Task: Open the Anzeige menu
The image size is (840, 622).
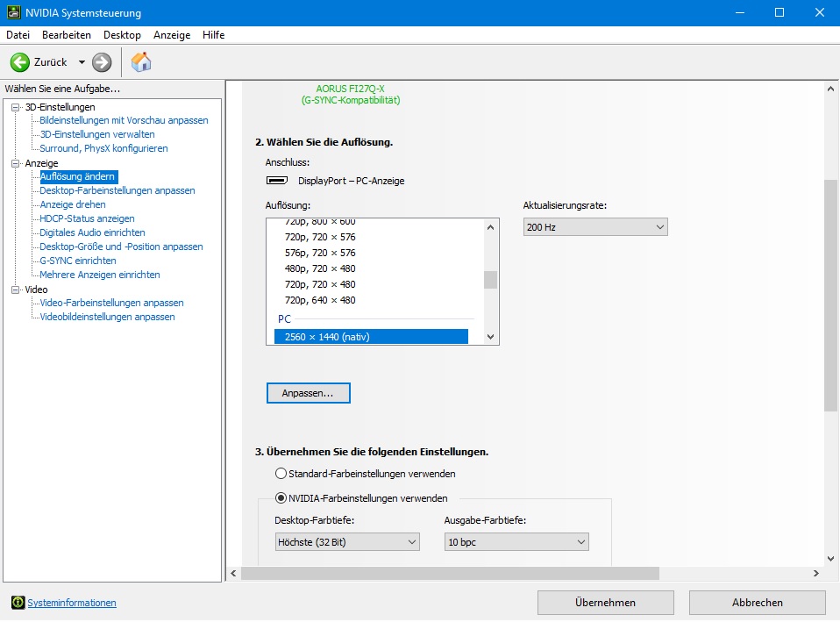Action: click(172, 35)
